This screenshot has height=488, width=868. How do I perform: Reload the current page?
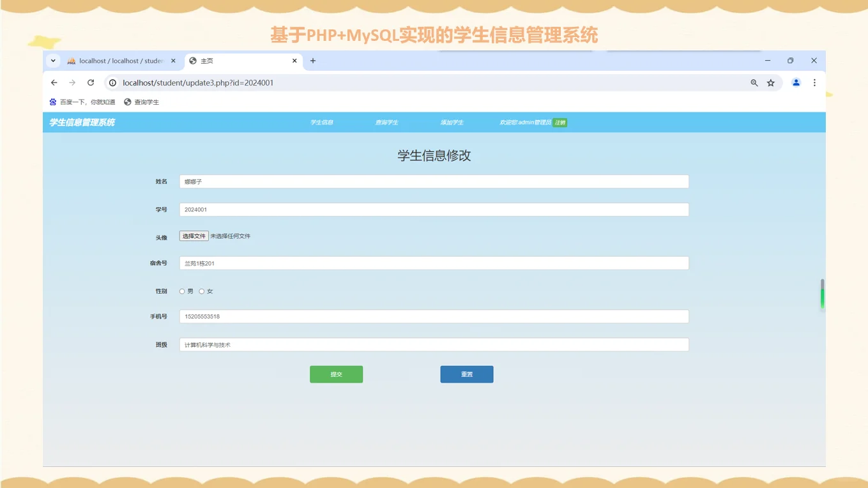tap(90, 82)
